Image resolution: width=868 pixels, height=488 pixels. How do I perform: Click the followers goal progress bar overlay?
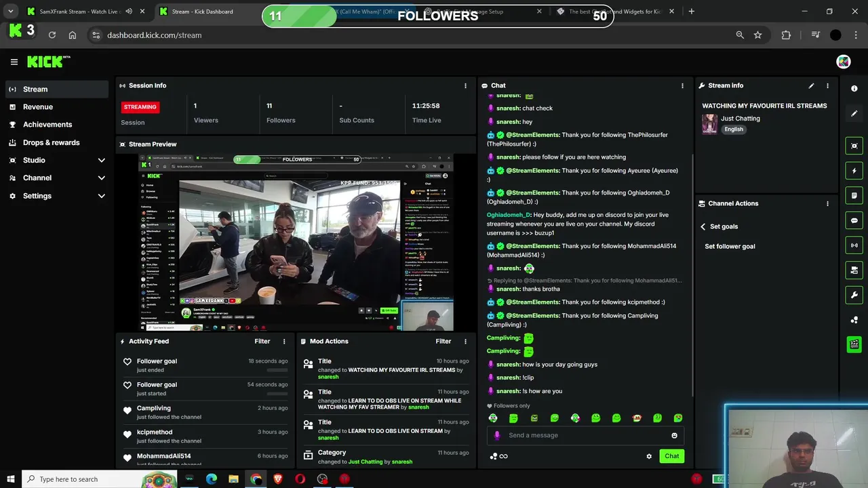(x=438, y=16)
